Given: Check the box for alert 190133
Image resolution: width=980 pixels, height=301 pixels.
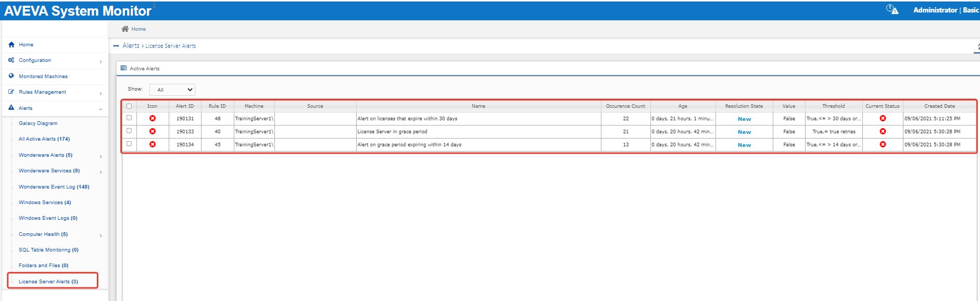Looking at the screenshot, I should tap(129, 131).
